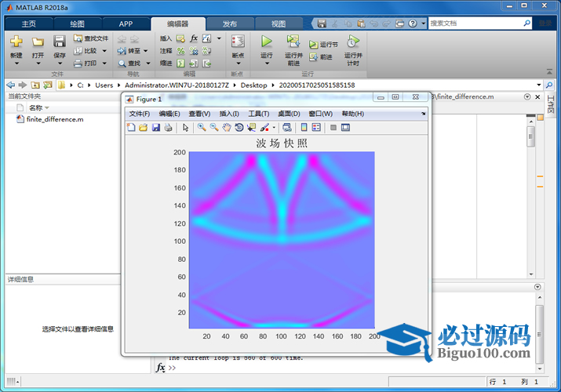Open the Print (打印) dropdown in ribbon
This screenshot has height=392, width=561.
click(104, 64)
